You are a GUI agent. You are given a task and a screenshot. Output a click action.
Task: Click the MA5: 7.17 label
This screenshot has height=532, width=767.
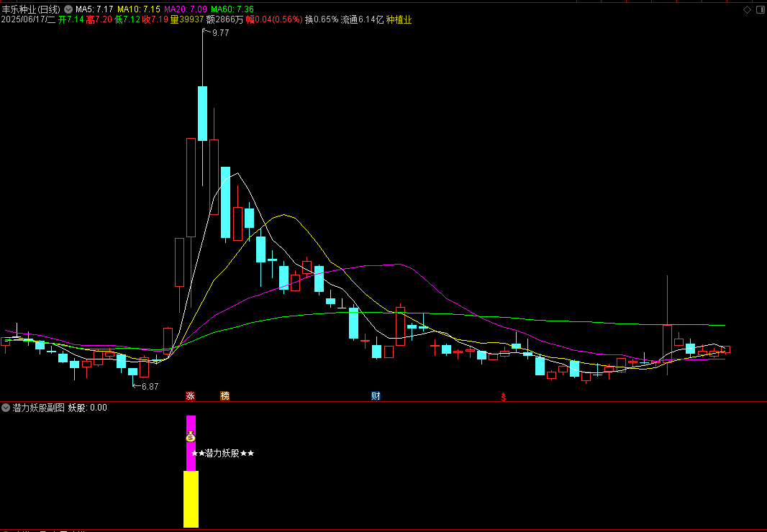[94, 9]
